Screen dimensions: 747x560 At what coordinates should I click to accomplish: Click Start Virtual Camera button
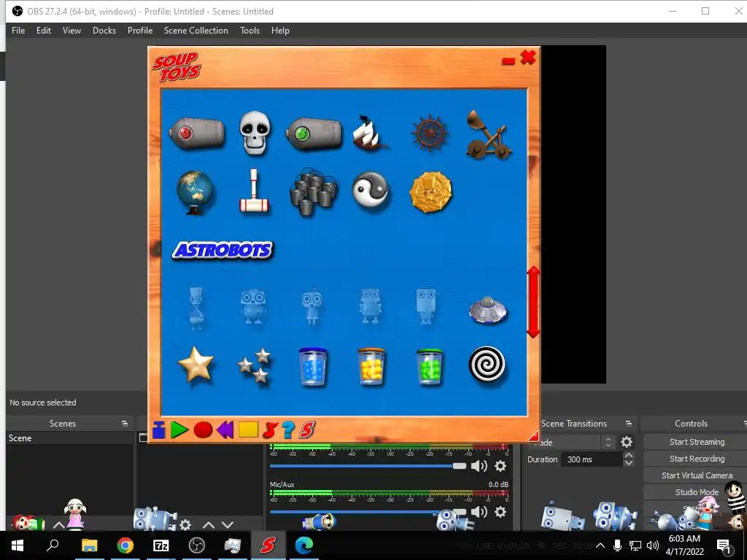tap(697, 475)
